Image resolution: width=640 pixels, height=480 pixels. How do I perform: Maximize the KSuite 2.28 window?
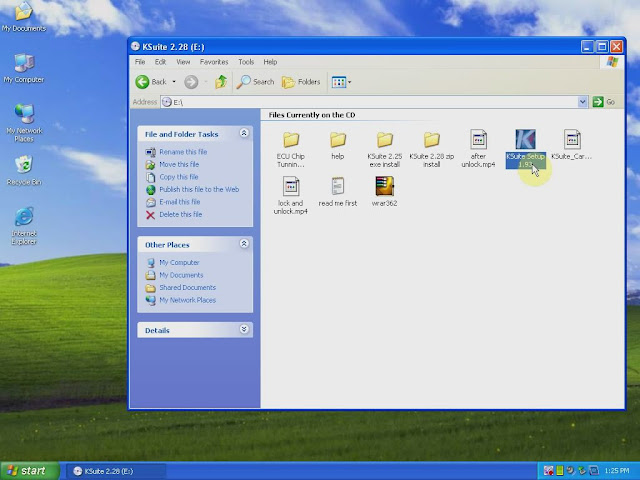(602, 47)
